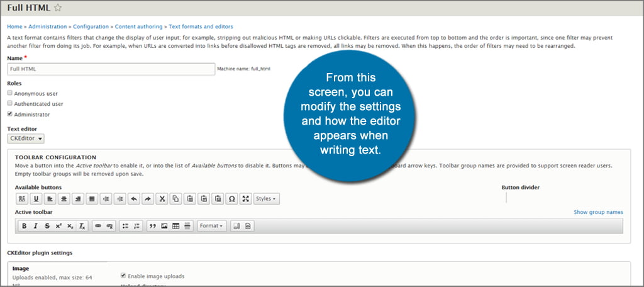Click the Image button in Active toolbar
The image size is (644, 287).
(164, 226)
